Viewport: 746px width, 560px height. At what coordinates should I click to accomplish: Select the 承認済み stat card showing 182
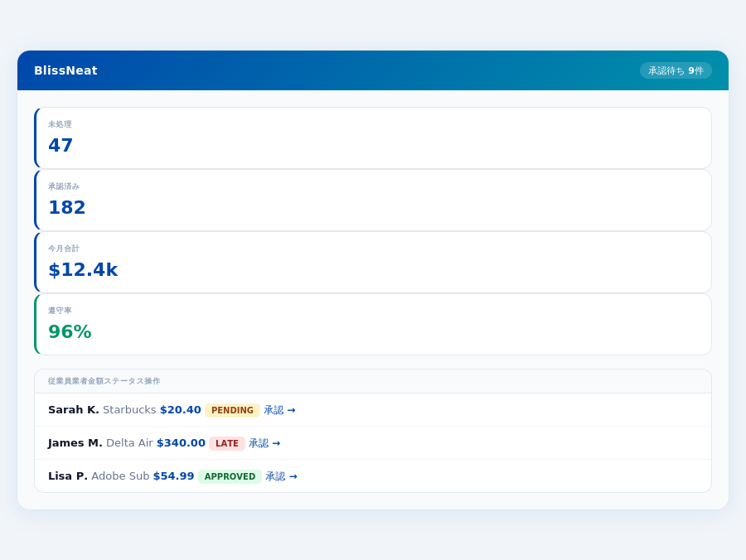(373, 200)
